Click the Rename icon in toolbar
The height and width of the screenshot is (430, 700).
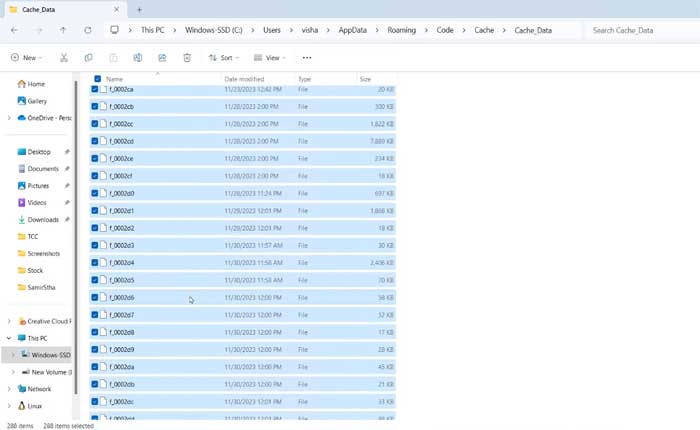pos(137,58)
